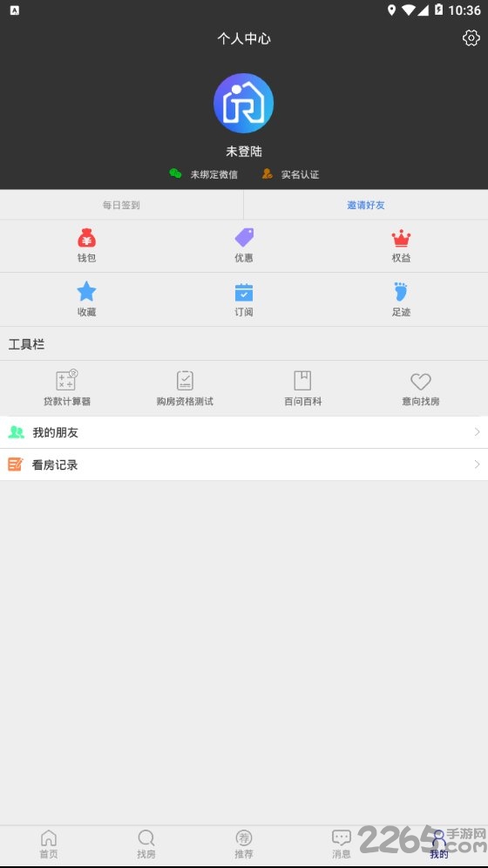Viewport: 488px width, 868px height.
Task: Tap the profile avatar logo
Action: 243,103
